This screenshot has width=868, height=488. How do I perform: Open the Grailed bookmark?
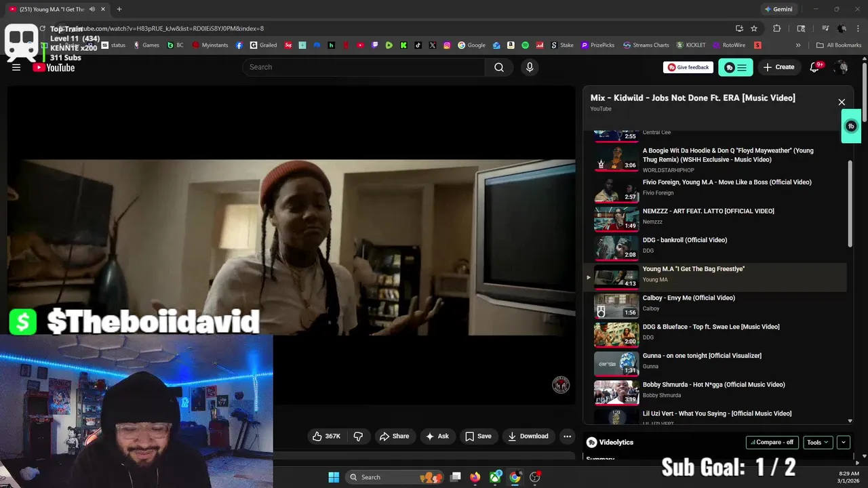coord(264,45)
